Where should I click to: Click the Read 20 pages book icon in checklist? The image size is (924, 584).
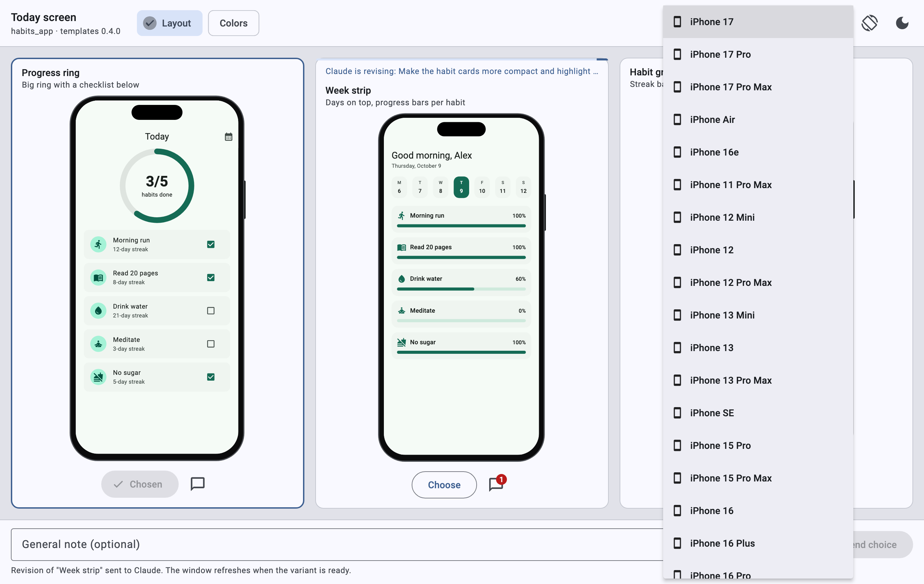coord(98,278)
